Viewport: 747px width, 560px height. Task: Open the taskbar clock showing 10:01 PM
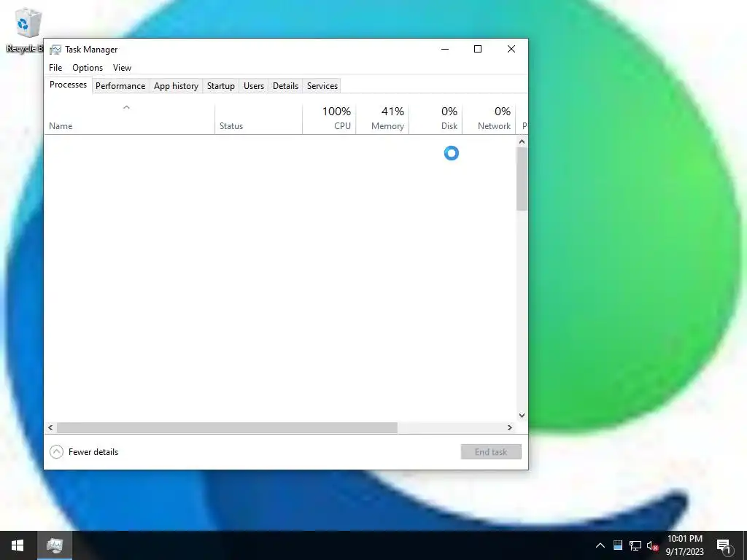click(684, 545)
